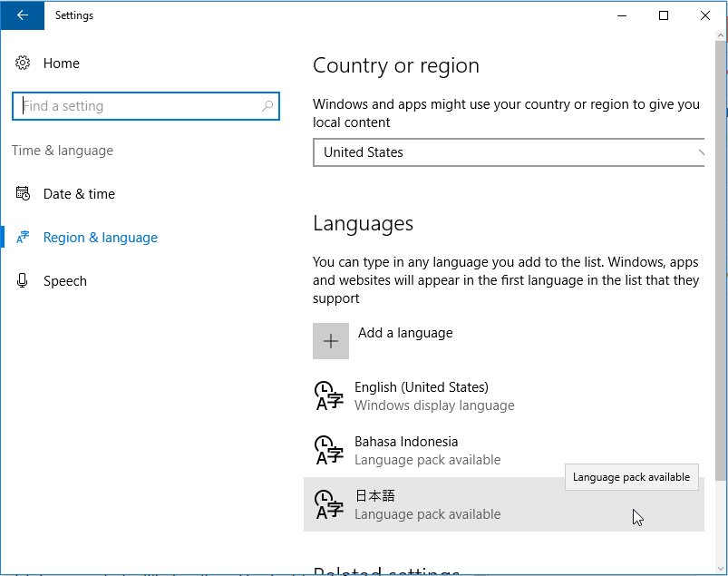Open Region & language settings page

(x=101, y=238)
